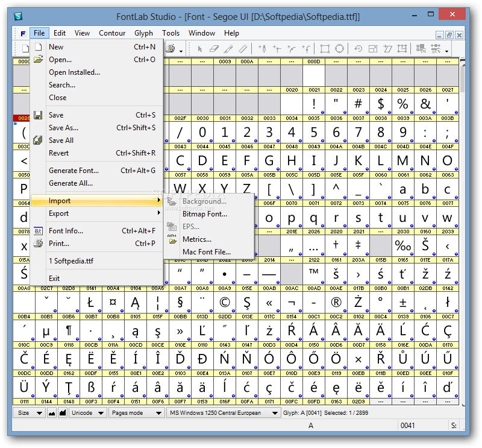
Task: Select the dollar sign glyph cell 0024
Action: pyautogui.click(x=381, y=104)
